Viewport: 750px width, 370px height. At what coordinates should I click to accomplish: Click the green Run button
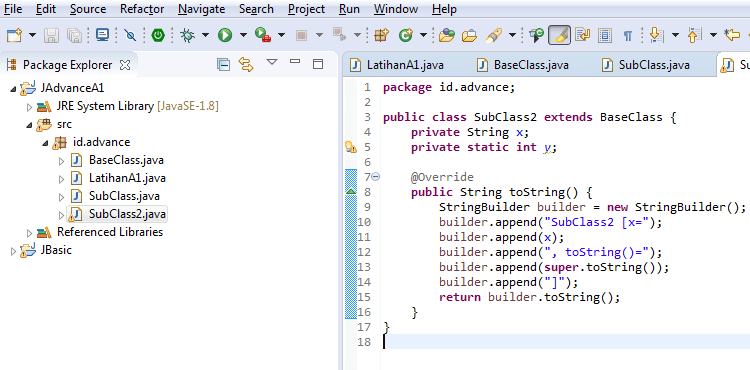[x=225, y=35]
